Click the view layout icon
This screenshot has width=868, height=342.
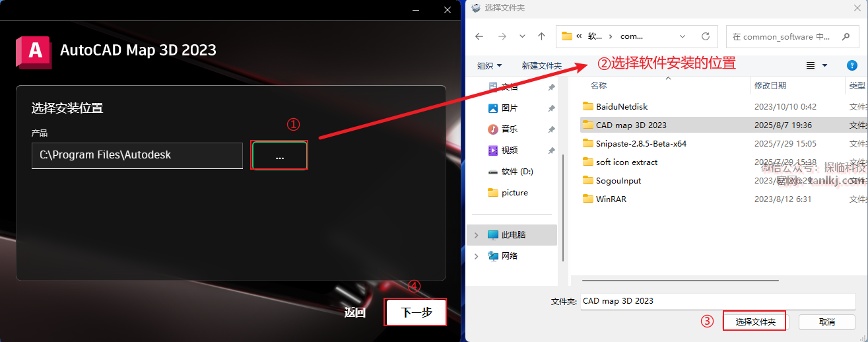pyautogui.click(x=811, y=65)
